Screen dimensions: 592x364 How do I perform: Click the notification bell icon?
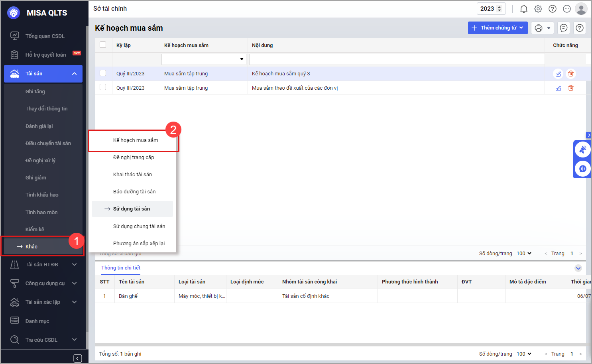click(523, 9)
